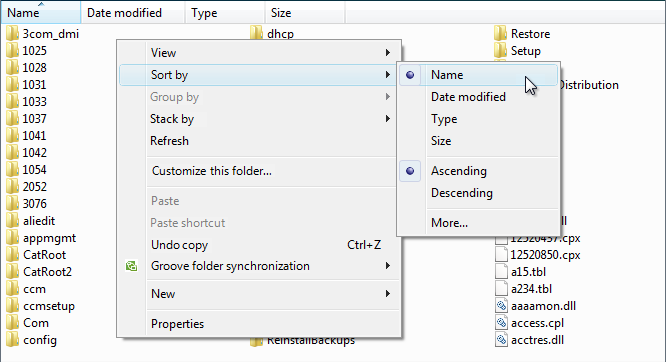Click the Size column header
Image resolution: width=666 pixels, height=362 pixels.
click(x=305, y=12)
